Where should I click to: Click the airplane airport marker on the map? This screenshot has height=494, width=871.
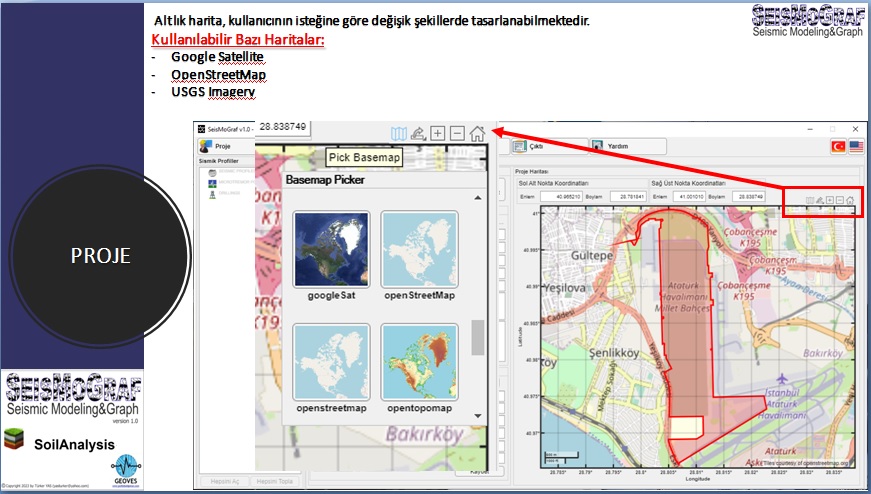[x=783, y=379]
